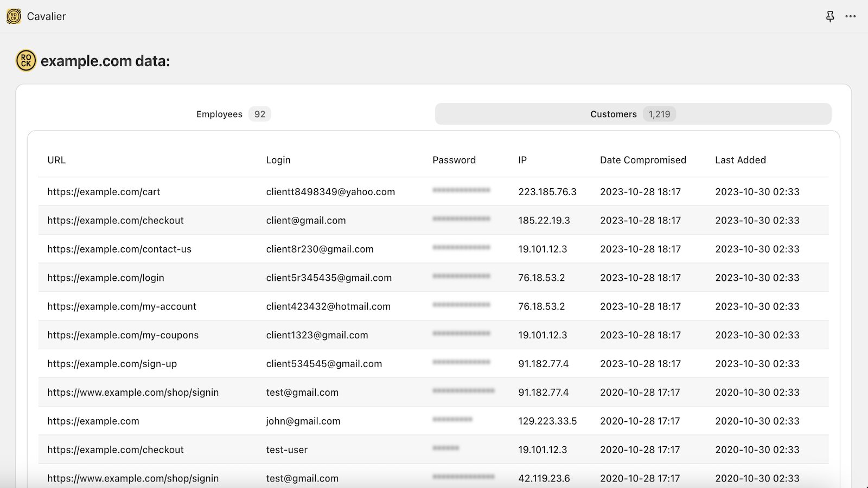The width and height of the screenshot is (868, 488).
Task: Click the Customers count badge 1,219
Action: coord(659,114)
